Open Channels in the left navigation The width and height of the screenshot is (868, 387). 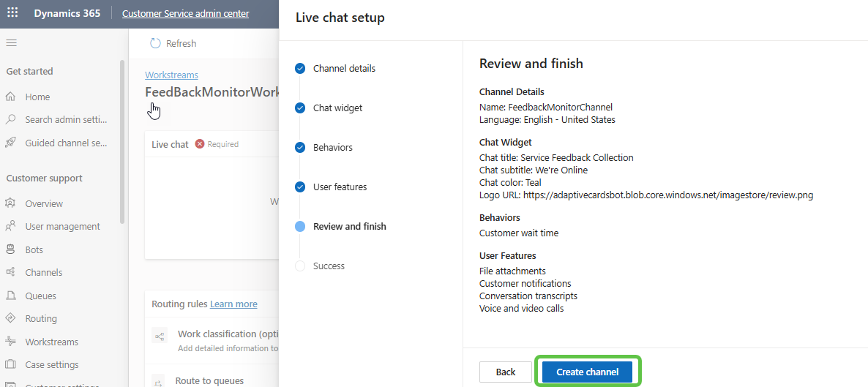coord(43,272)
